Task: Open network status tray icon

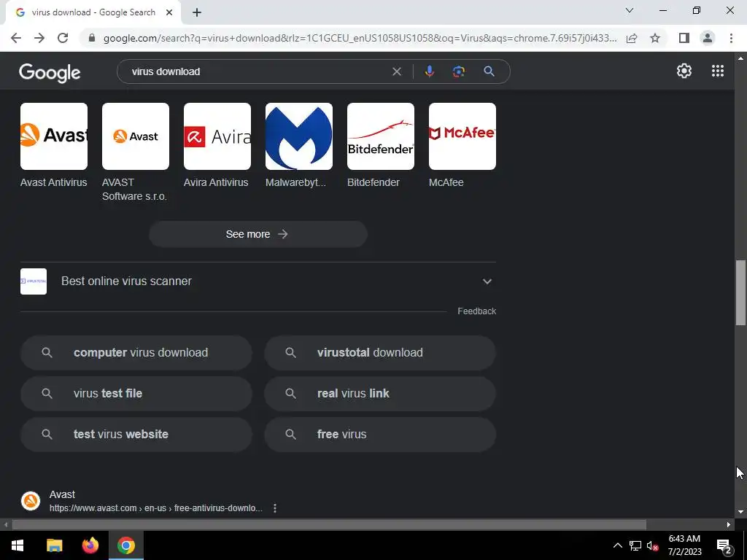Action: 635,545
